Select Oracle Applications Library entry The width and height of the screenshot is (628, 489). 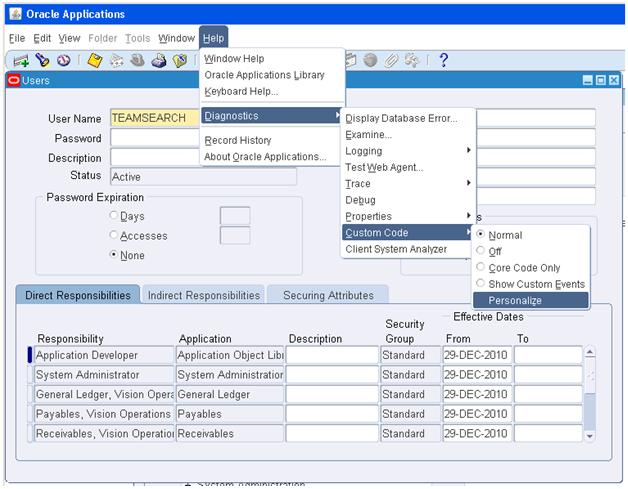[x=272, y=75]
